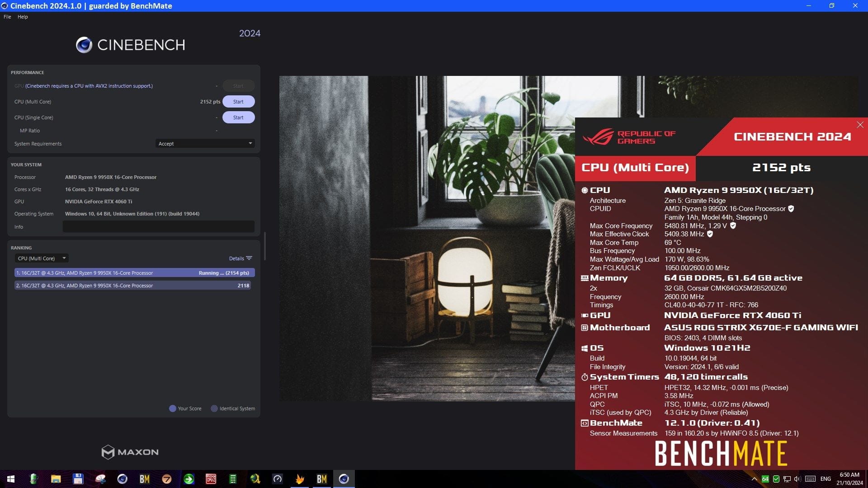Open the Help menu
This screenshot has width=868, height=488.
point(23,17)
